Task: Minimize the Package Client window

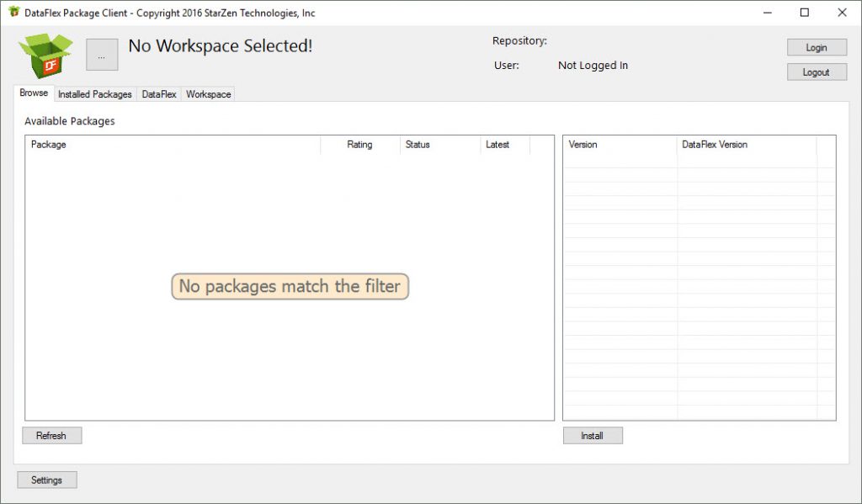Action: (768, 13)
